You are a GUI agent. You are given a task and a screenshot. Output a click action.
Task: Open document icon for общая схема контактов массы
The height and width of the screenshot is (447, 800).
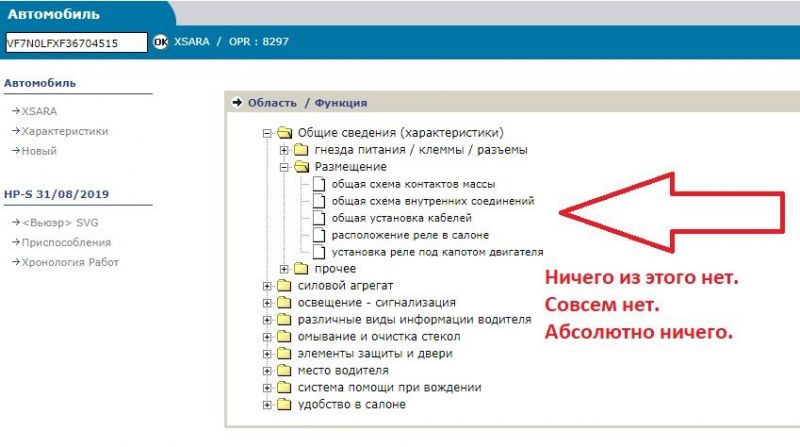(x=319, y=184)
